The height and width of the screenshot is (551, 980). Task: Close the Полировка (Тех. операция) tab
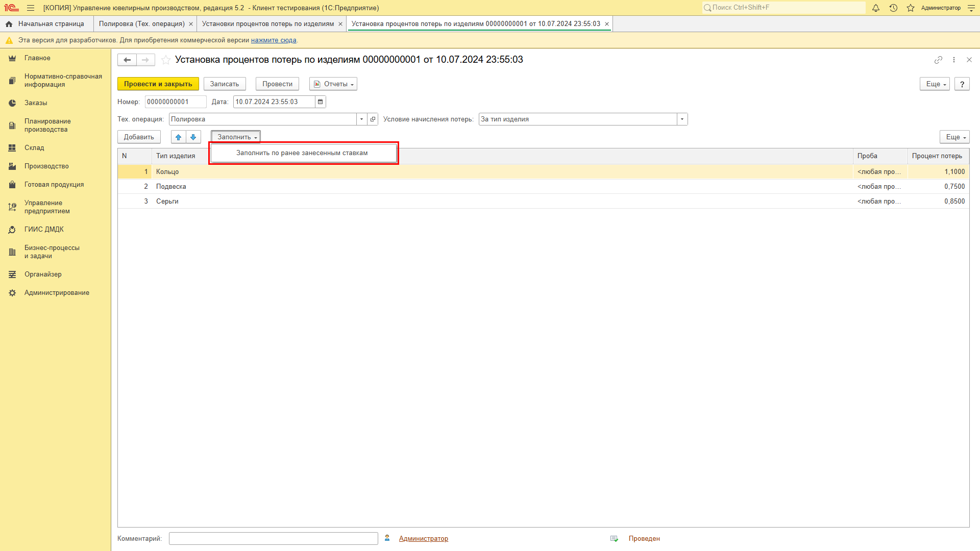[x=191, y=24]
